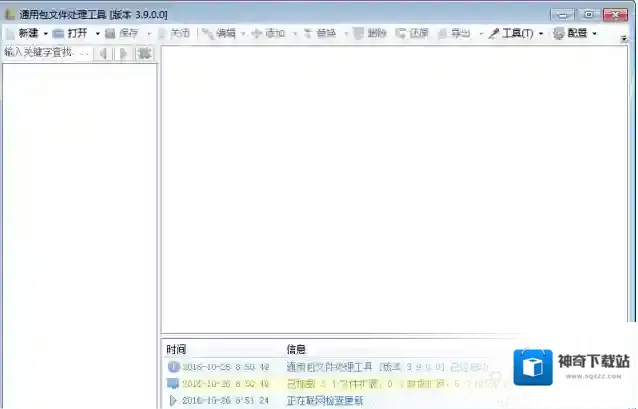Click the 添加 (Add) toolbar icon
This screenshot has width=638, height=409.
coord(269,33)
